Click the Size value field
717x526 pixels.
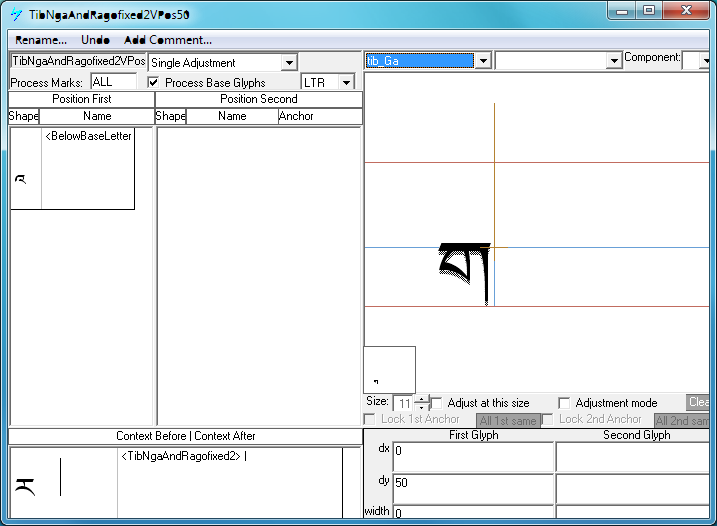pos(403,403)
